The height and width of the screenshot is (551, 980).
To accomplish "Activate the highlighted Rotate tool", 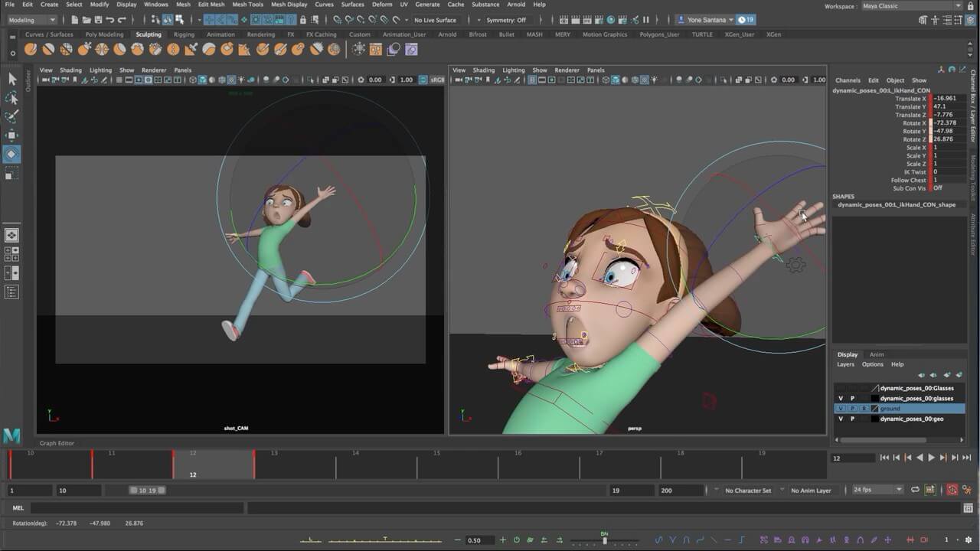I will [x=11, y=155].
